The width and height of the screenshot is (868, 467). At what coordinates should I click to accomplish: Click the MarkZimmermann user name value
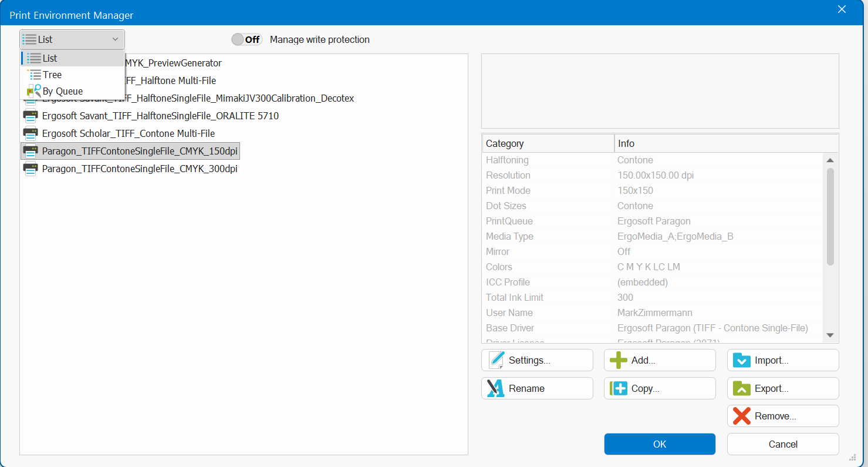[x=655, y=313]
